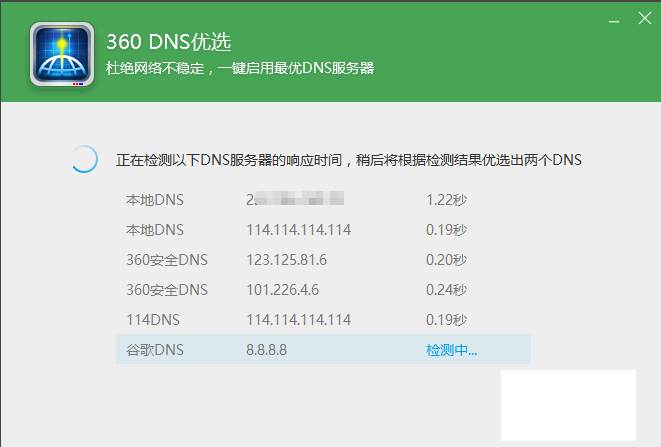
Task: Select the 谷歌DNS row label
Action: coord(155,350)
